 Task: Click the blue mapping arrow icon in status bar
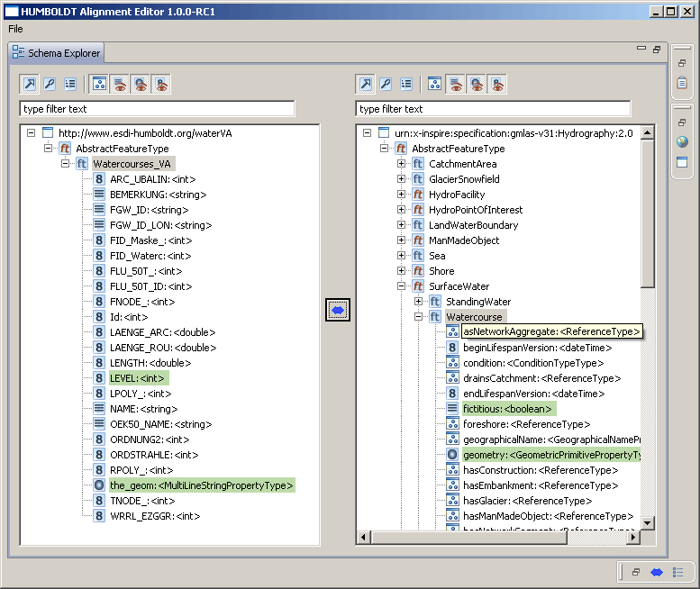click(657, 572)
